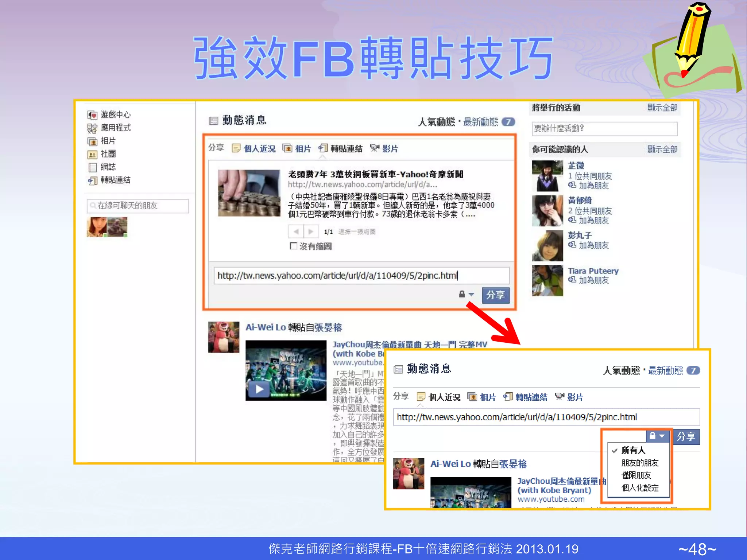Select 轉貼連結 tab in the enlarged inset panel
Image resolution: width=747 pixels, height=560 pixels.
coord(526,397)
